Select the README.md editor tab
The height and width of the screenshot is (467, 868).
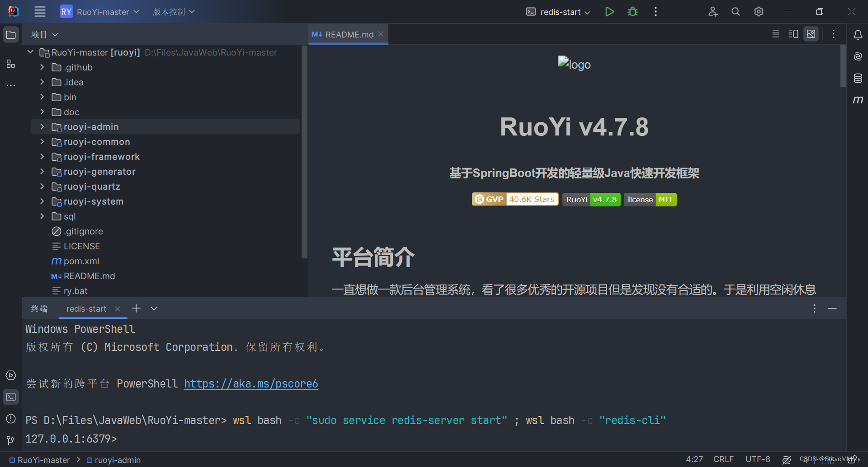(348, 34)
